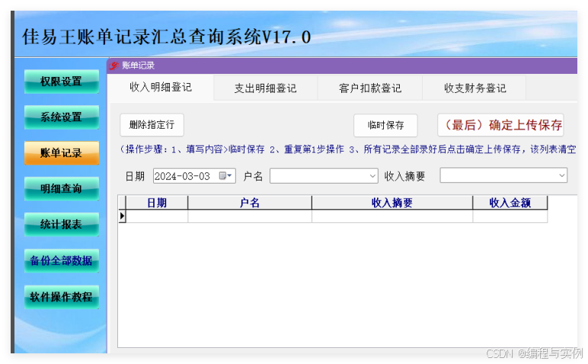
Task: Click the red logo icon beside 账单记录 title
Action: [113, 65]
